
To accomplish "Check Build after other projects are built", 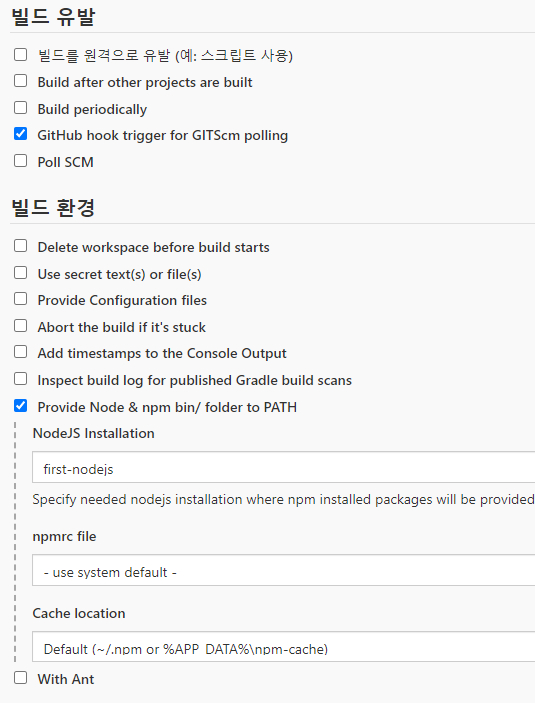I will (x=21, y=81).
